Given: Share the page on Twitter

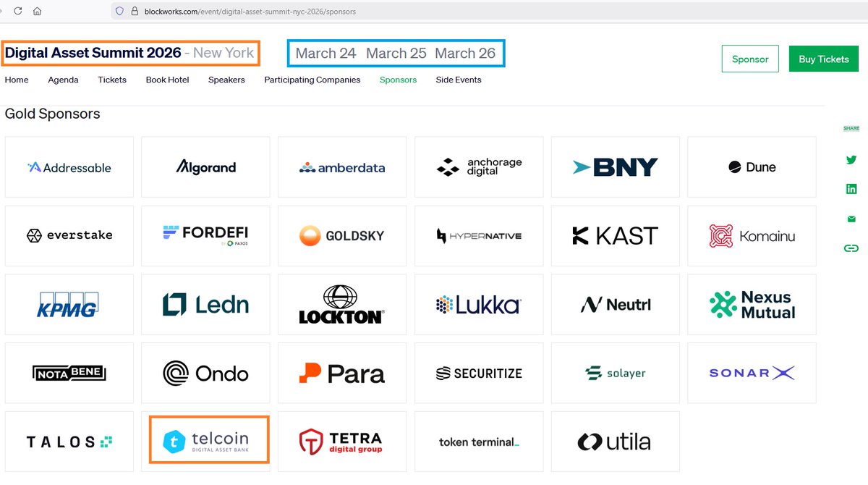Looking at the screenshot, I should pos(851,160).
